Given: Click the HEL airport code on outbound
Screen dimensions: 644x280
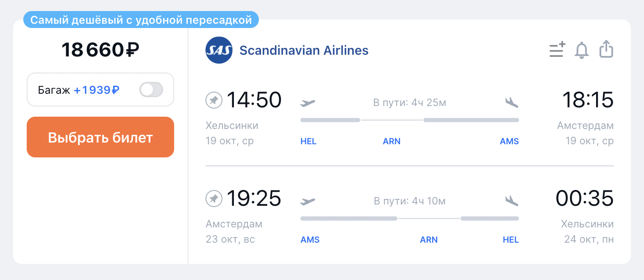Looking at the screenshot, I should 308,142.
